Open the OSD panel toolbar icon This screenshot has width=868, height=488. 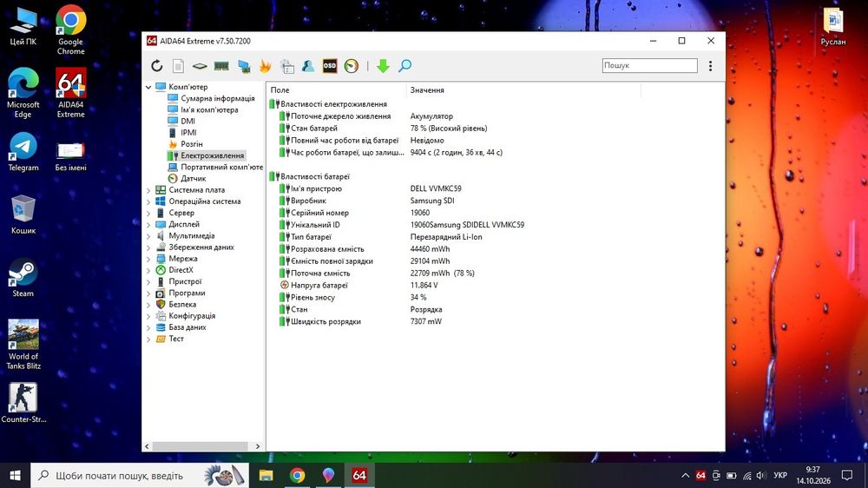[329, 66]
